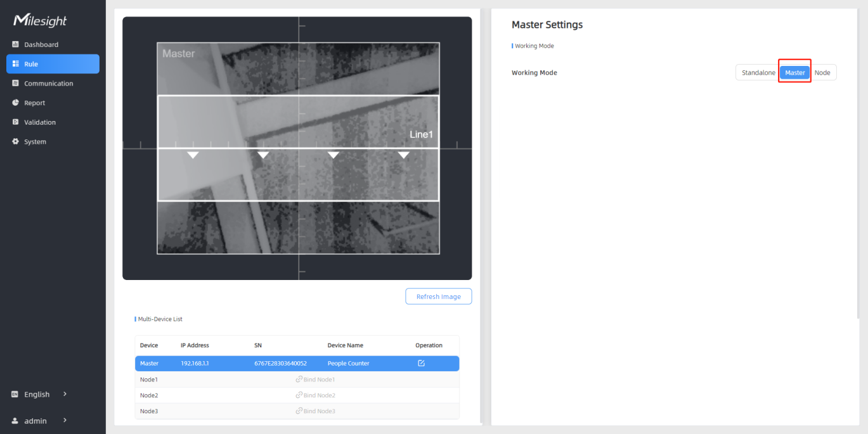Click the Report pie chart icon
Viewport: 868px width, 434px height.
pyautogui.click(x=15, y=103)
